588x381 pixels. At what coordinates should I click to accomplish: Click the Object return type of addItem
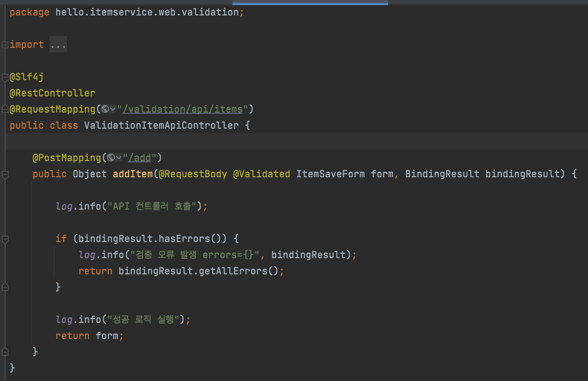(x=90, y=174)
